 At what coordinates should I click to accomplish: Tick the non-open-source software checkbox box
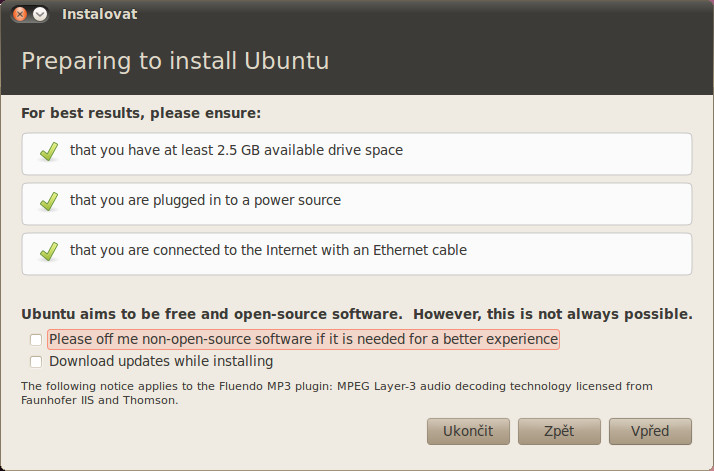point(36,340)
